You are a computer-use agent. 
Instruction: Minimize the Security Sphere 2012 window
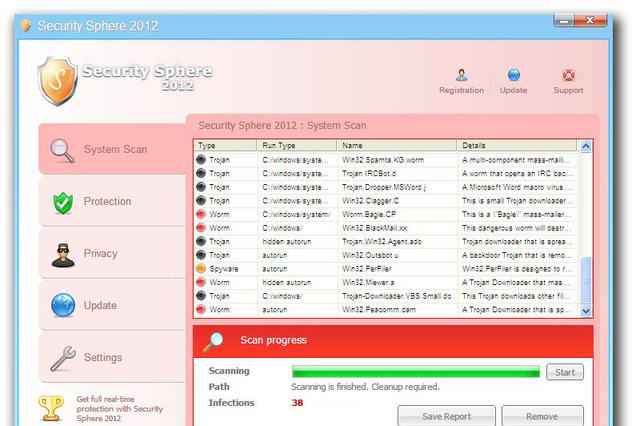564,20
